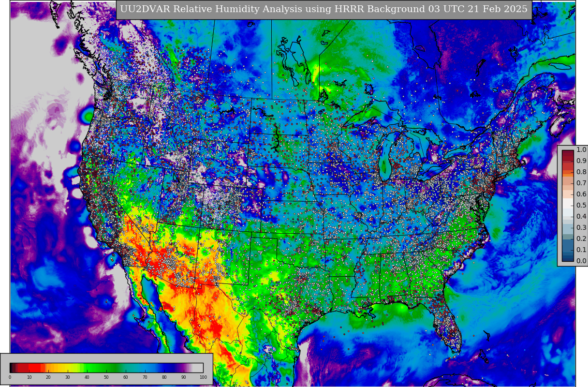Viewport: 588px width, 387px height.
Task: Click the 60 tick label on bottom colorbar
Action: tap(126, 377)
